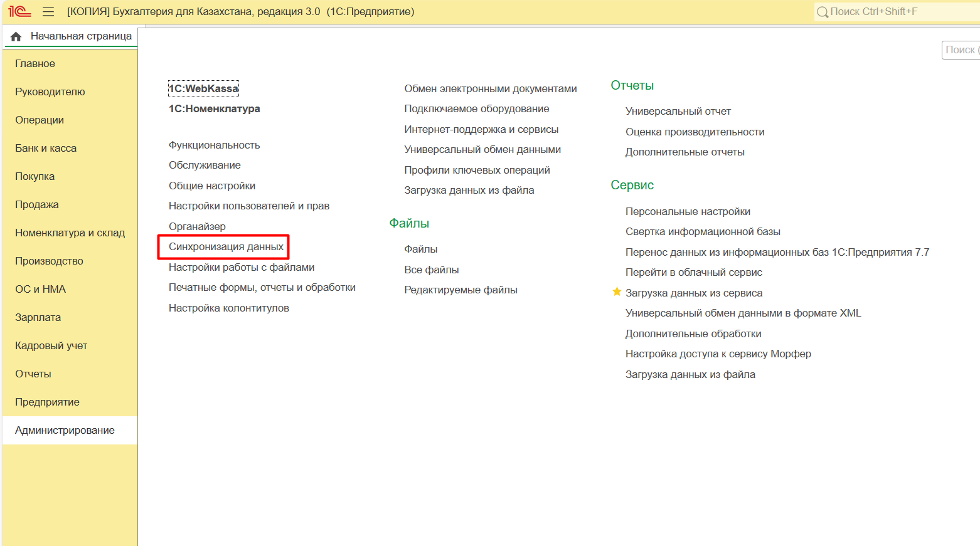Click the magnifier icon in global search
This screenshot has width=980, height=546.
coord(822,12)
